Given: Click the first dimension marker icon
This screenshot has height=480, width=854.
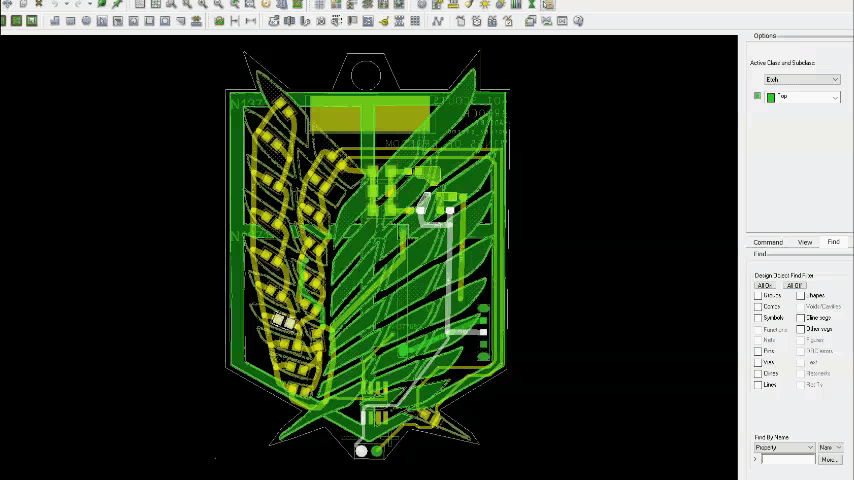Looking at the screenshot, I should [x=235, y=21].
